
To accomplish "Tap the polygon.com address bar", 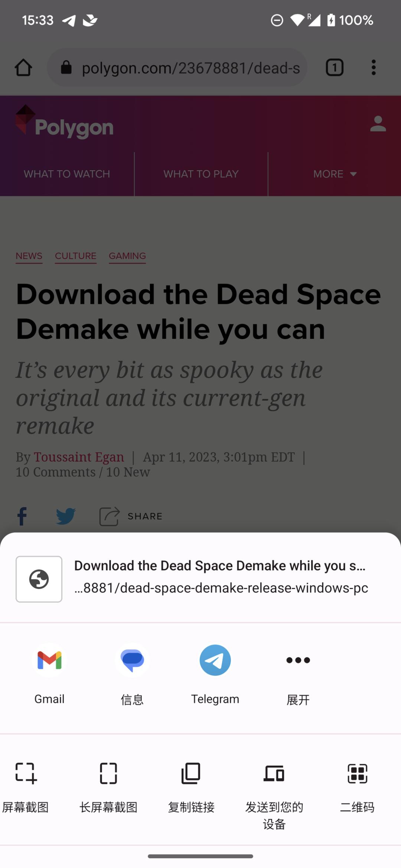I will [x=177, y=68].
